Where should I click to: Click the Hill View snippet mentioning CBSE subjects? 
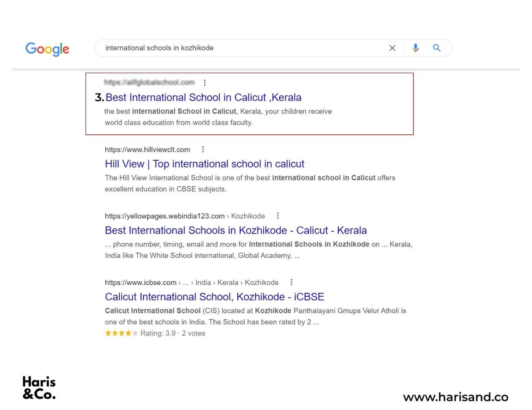point(250,183)
